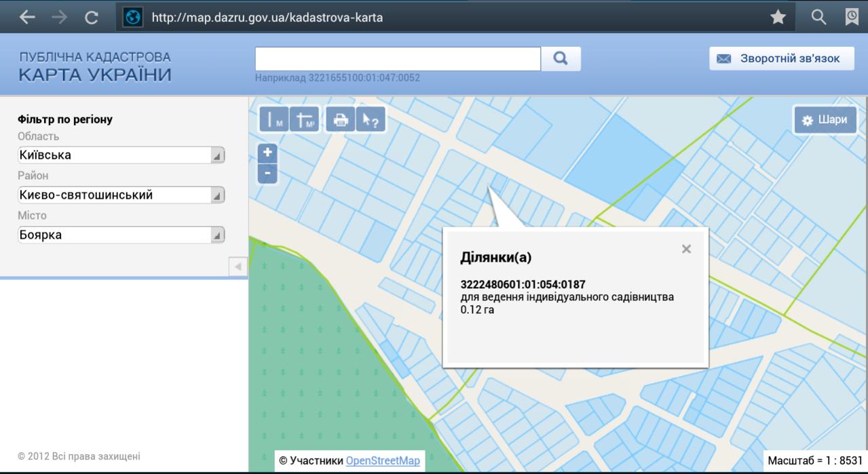Open the browser search icon
Viewport: 868px width, 474px height.
pos(819,17)
